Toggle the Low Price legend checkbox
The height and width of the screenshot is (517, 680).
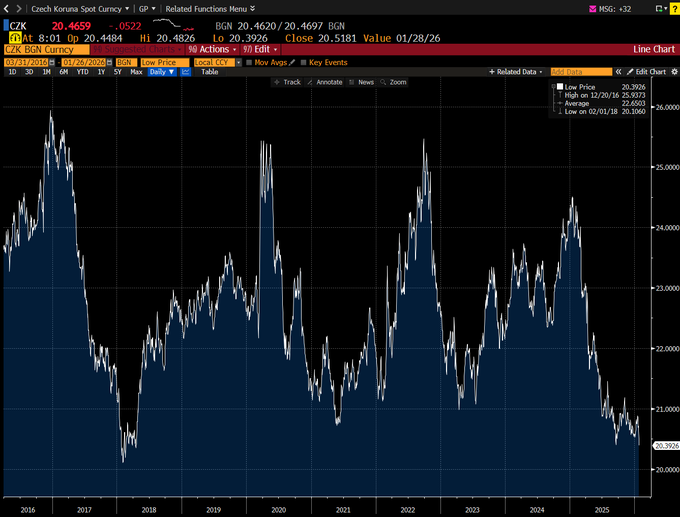(x=559, y=88)
